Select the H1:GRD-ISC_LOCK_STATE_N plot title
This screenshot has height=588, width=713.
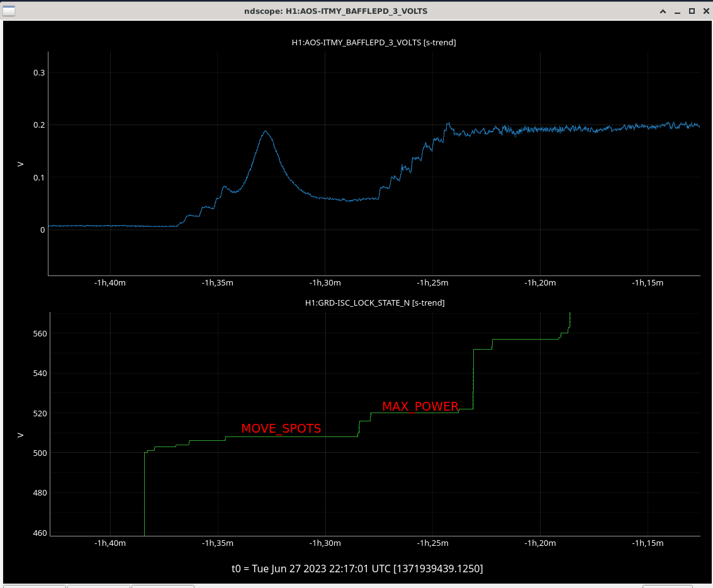point(374,303)
